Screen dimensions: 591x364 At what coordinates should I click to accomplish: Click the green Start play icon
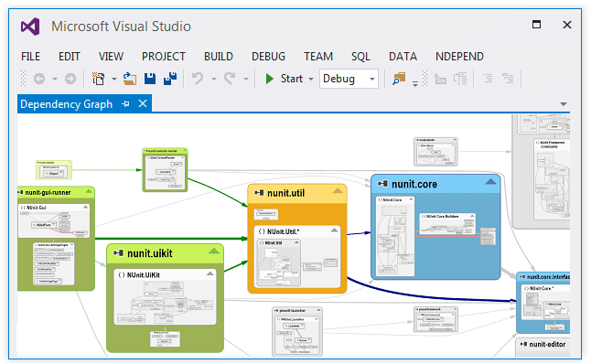click(x=269, y=79)
